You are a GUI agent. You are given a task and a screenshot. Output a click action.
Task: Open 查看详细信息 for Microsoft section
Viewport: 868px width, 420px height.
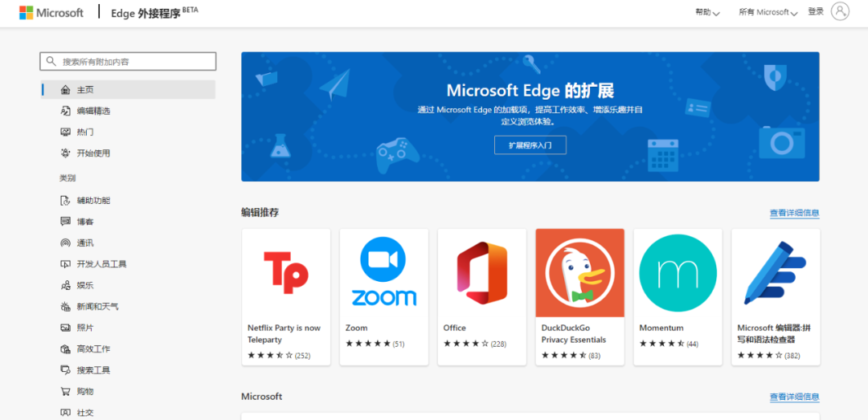pyautogui.click(x=794, y=397)
